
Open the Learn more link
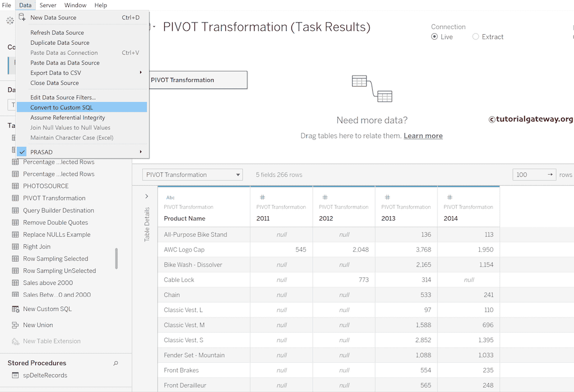(423, 136)
